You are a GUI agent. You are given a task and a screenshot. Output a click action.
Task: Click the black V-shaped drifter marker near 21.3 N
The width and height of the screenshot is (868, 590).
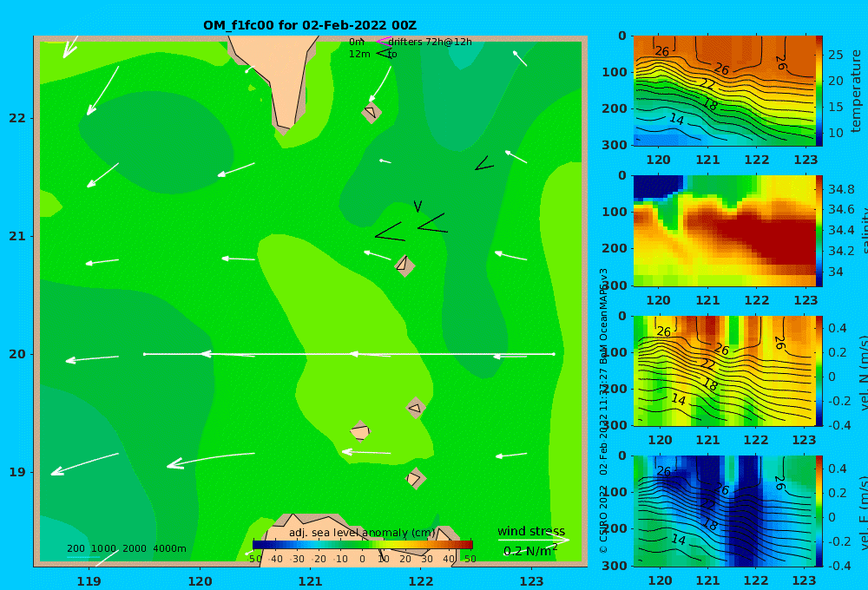418,206
